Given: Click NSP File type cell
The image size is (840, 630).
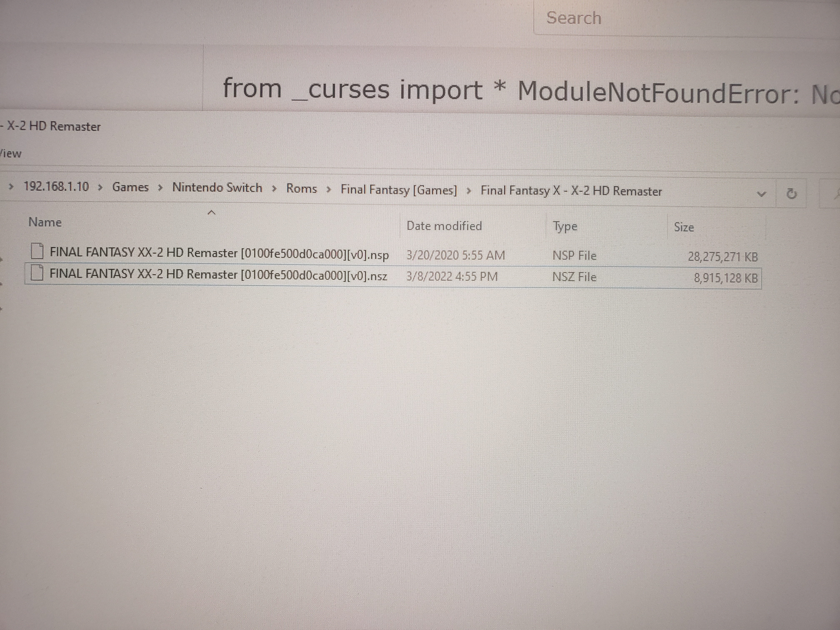Looking at the screenshot, I should click(575, 256).
